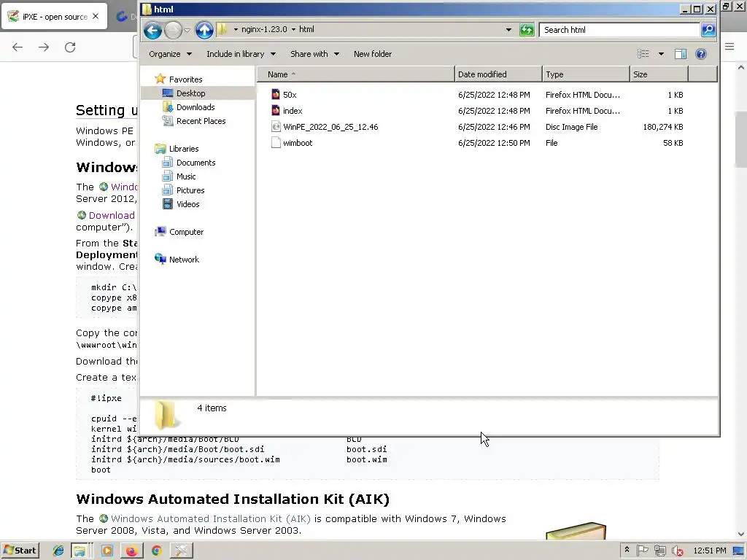Click browser page vertical scrollbar thumb
The height and width of the screenshot is (560, 747).
click(x=741, y=139)
